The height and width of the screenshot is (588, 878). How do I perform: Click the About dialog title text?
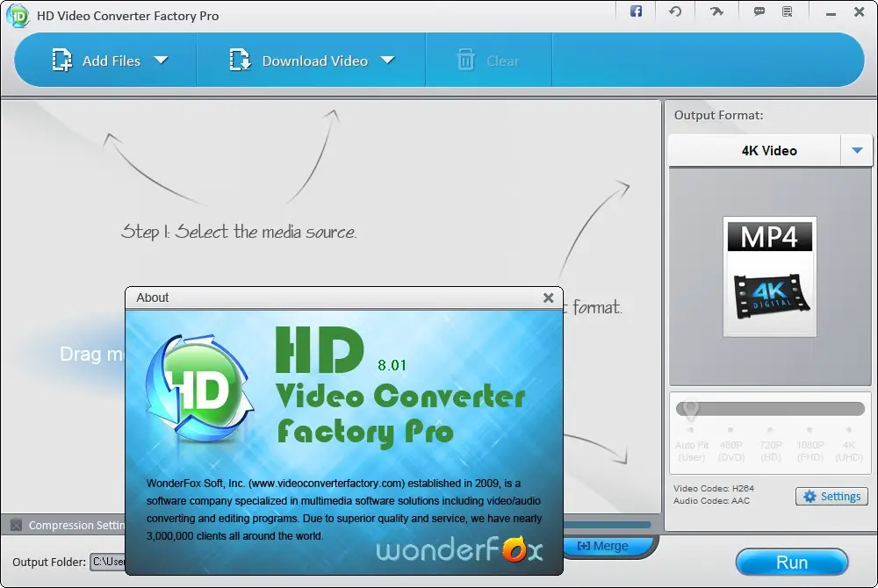[152, 298]
